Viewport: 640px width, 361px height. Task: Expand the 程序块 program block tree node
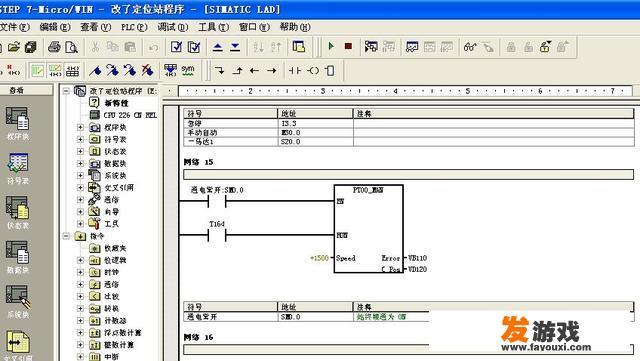[80, 127]
